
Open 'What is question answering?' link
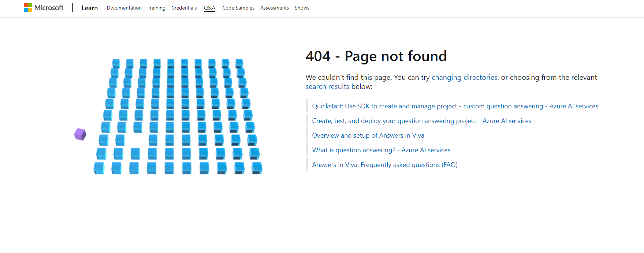(x=381, y=150)
